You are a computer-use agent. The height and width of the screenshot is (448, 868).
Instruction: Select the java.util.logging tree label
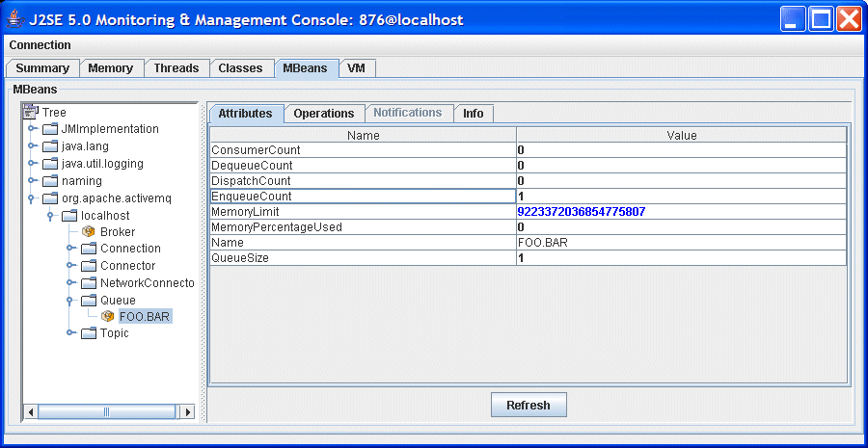[x=102, y=164]
